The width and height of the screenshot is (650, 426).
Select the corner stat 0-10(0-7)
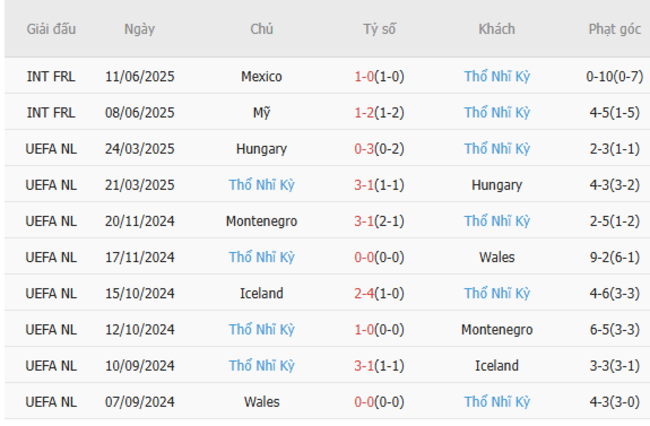click(614, 76)
